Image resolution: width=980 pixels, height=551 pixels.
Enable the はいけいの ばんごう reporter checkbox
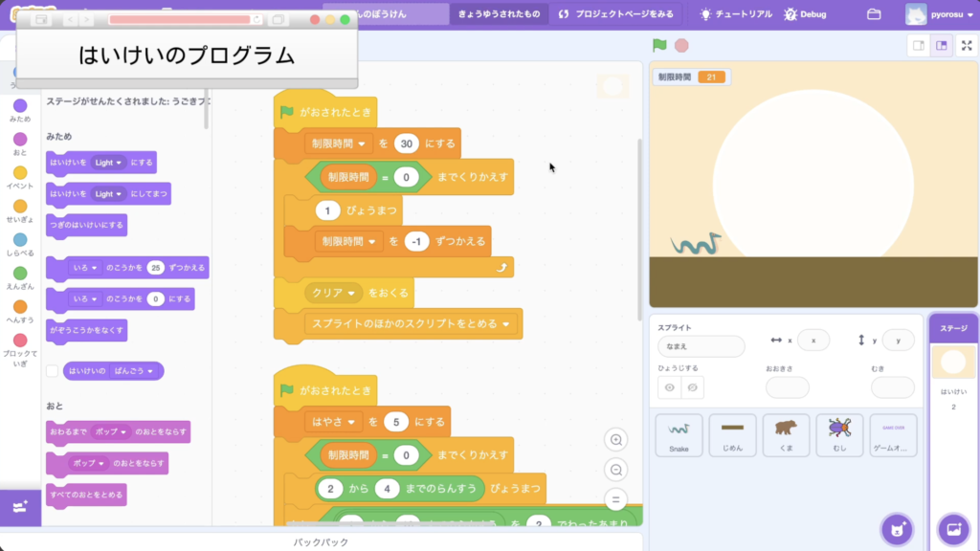tap(53, 371)
